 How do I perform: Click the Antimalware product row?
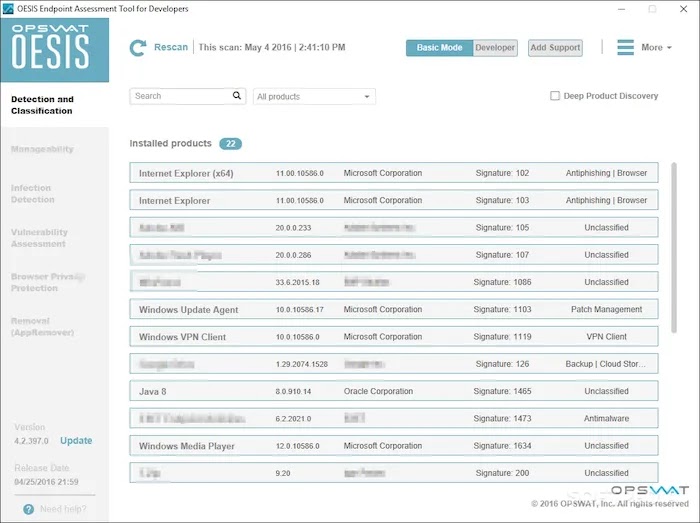point(394,418)
